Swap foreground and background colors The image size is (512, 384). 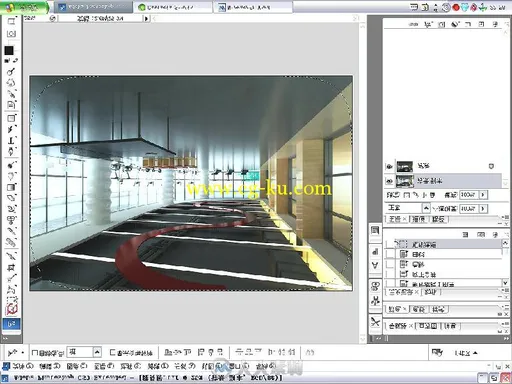15,60
